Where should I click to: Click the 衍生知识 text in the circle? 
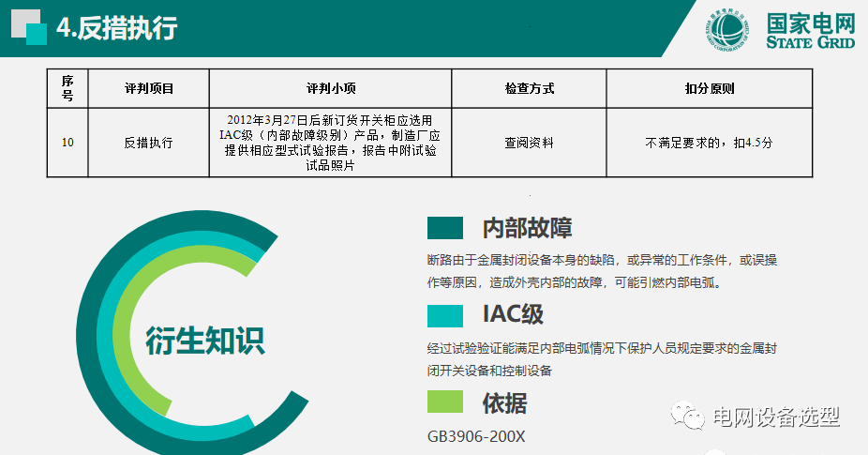204,341
